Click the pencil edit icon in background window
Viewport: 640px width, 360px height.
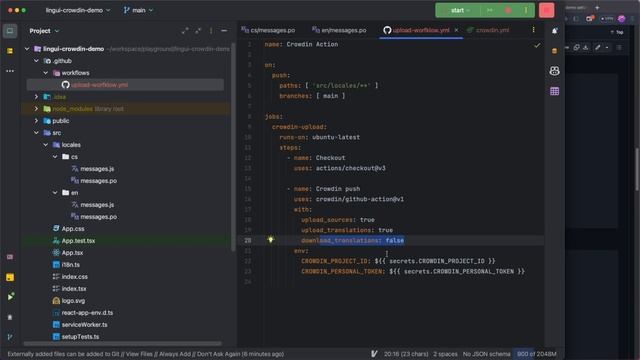click(x=598, y=47)
